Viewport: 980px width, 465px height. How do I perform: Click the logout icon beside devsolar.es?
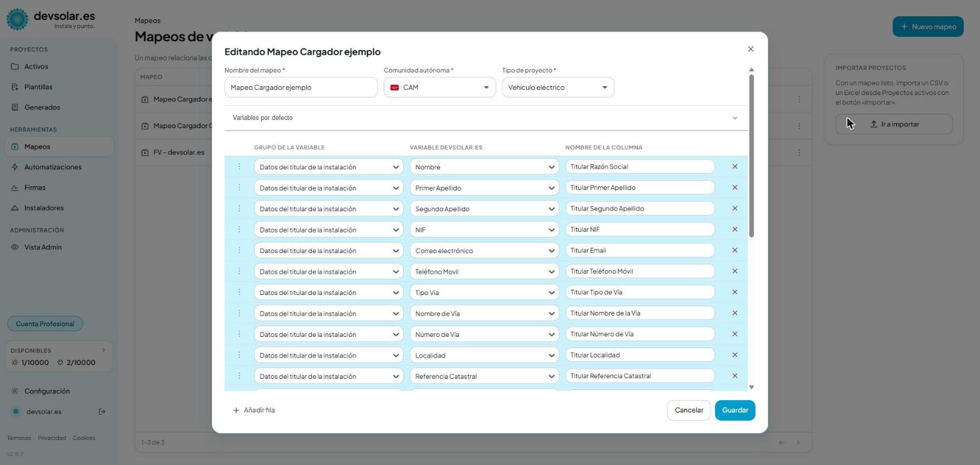point(102,412)
